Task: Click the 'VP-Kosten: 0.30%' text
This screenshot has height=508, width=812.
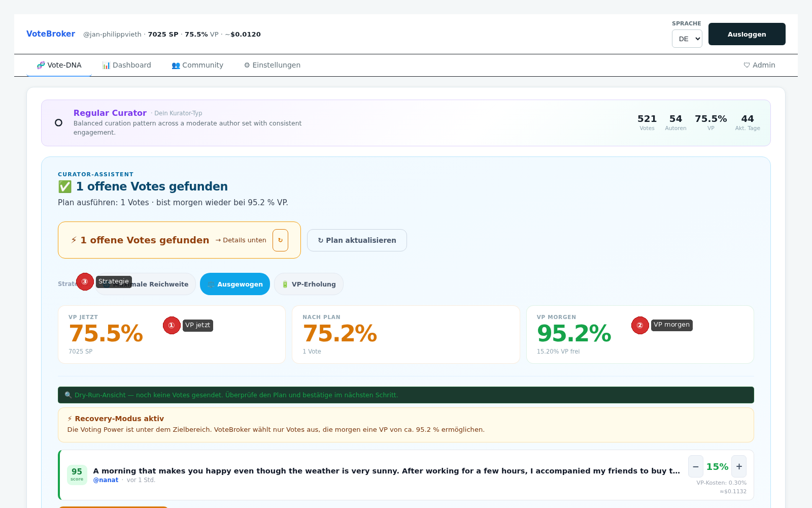Action: 722,483
